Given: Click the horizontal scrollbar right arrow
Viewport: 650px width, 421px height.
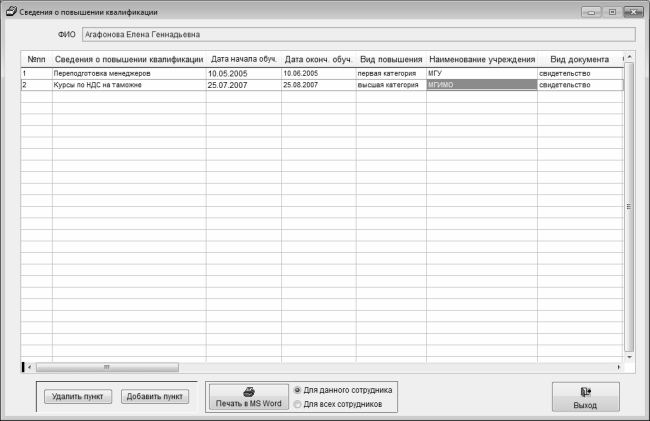Looking at the screenshot, I should click(x=619, y=367).
